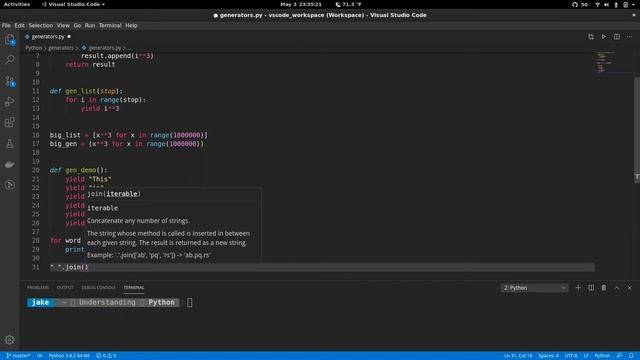The image size is (640, 360).
Task: Click the feedback icon in status bar
Action: point(619,356)
